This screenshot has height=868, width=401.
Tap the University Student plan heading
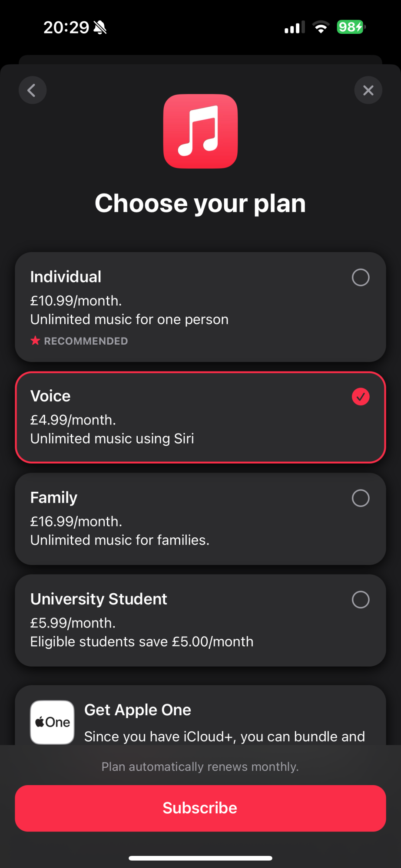click(99, 599)
